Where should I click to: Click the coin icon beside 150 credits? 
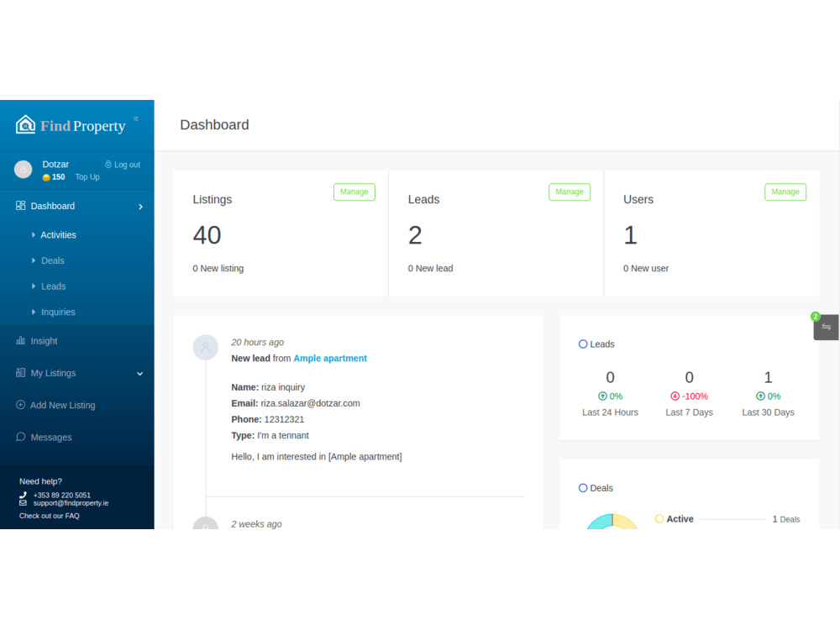(x=46, y=177)
